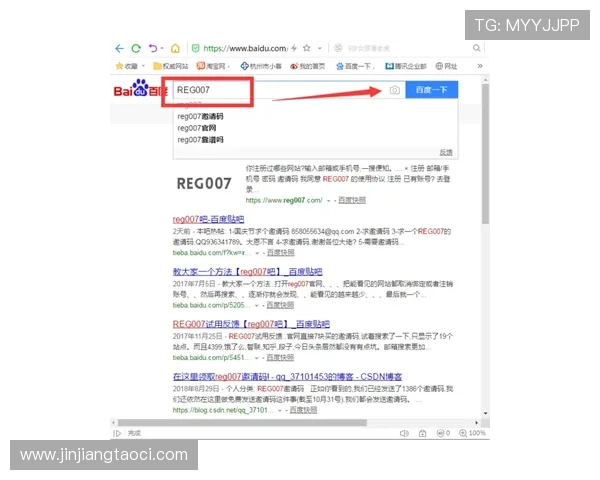Open 百度快照 for the reg007.com result
This screenshot has width=600, height=480.
click(x=352, y=200)
